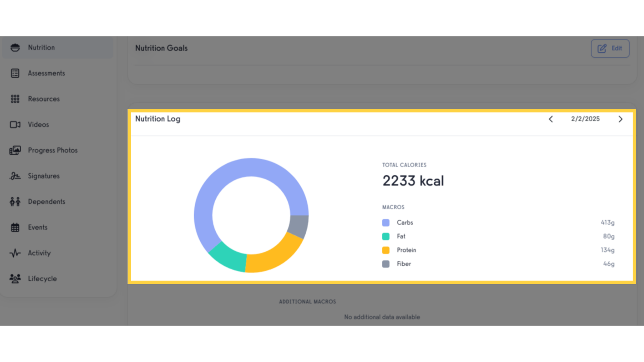Select the Events menu item
Screen dimensions: 644x362
pyautogui.click(x=38, y=227)
